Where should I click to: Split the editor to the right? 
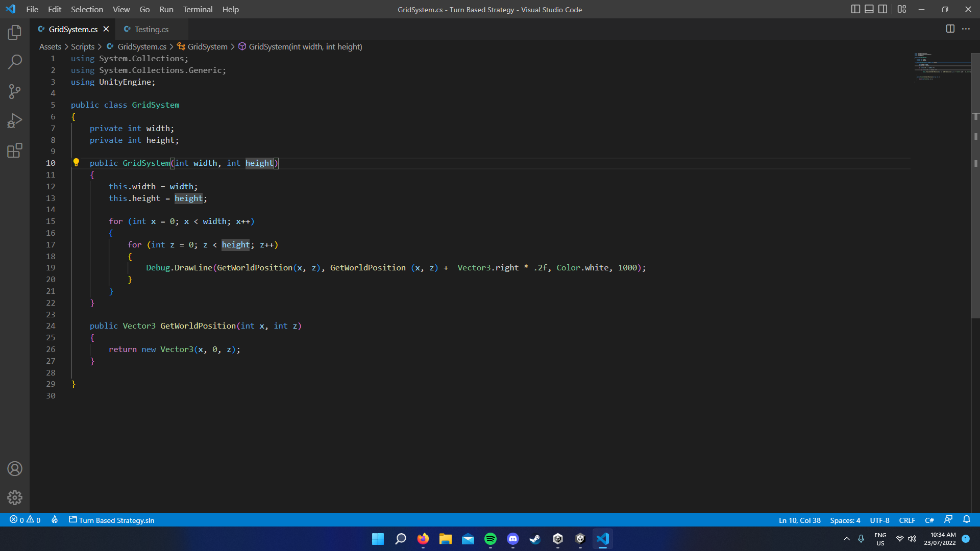click(950, 29)
